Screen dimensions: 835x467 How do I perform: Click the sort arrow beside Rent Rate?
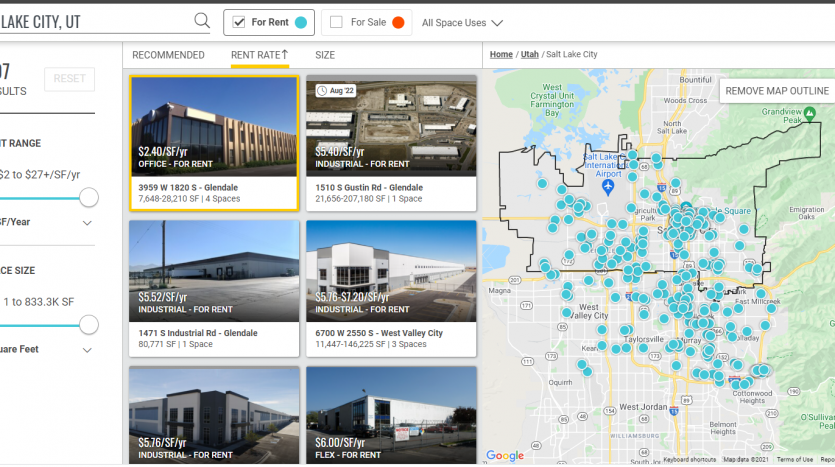tap(285, 55)
